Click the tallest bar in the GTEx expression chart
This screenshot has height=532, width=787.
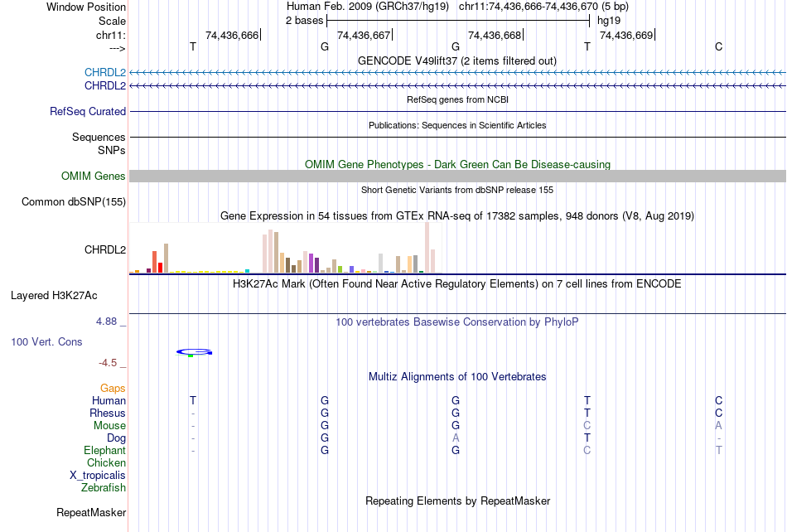point(427,248)
